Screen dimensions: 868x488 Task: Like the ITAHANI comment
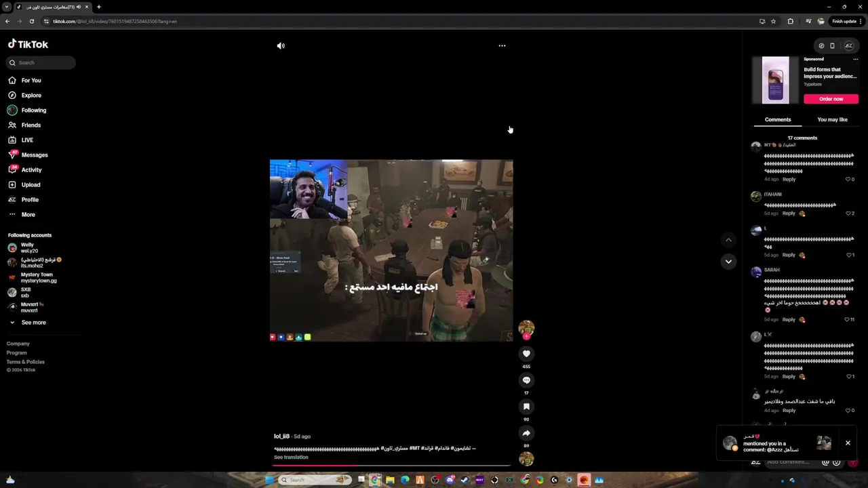pyautogui.click(x=848, y=213)
